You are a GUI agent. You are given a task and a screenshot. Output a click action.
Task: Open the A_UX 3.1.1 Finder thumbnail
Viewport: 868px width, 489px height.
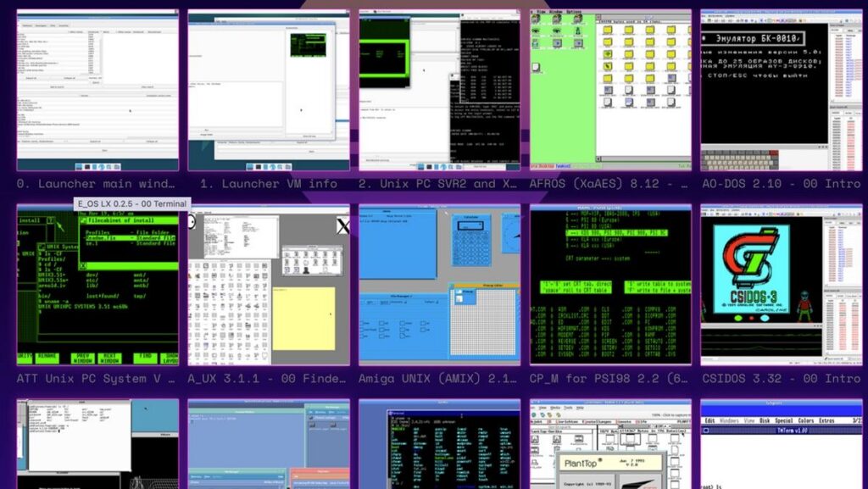[269, 285]
